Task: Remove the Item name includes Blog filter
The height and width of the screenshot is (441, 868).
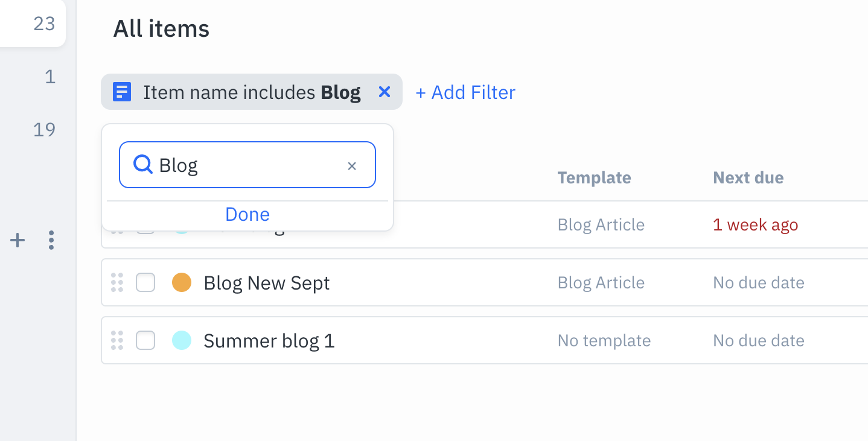Action: pyautogui.click(x=385, y=92)
